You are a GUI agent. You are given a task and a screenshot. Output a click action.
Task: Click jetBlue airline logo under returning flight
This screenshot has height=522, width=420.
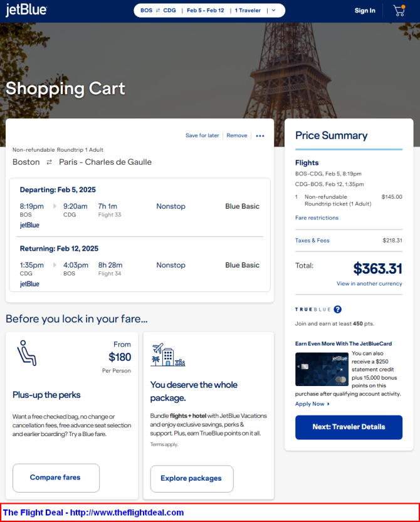click(x=29, y=284)
